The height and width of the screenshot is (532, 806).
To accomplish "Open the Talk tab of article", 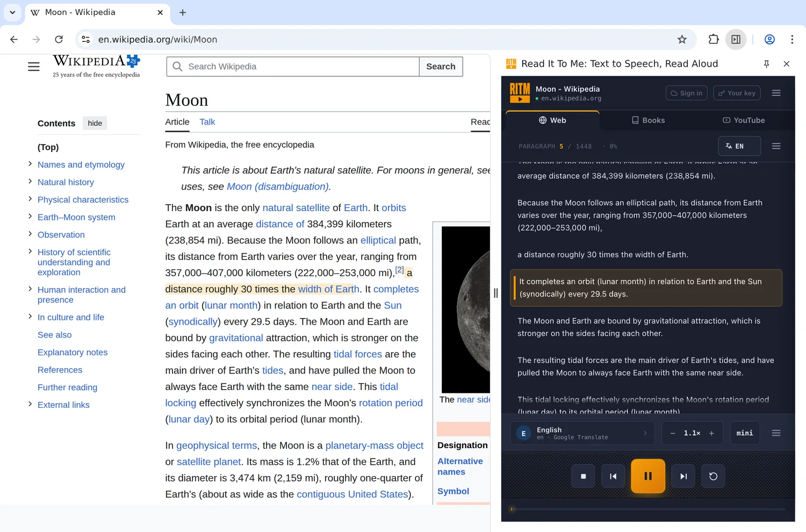I will (207, 122).
